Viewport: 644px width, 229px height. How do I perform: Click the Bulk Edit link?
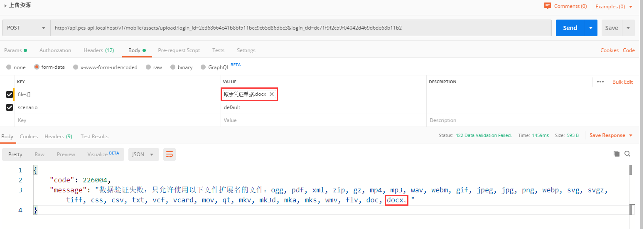point(622,82)
